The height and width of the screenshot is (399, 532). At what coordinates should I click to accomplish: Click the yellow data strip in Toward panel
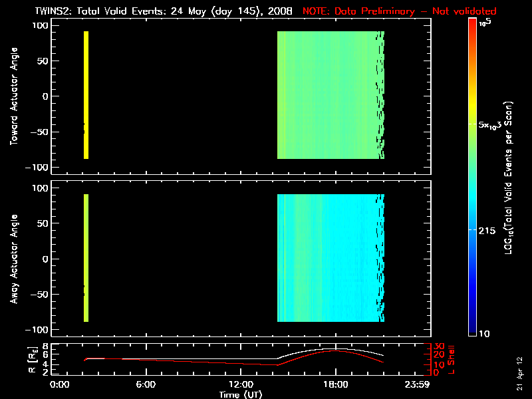[x=86, y=95]
